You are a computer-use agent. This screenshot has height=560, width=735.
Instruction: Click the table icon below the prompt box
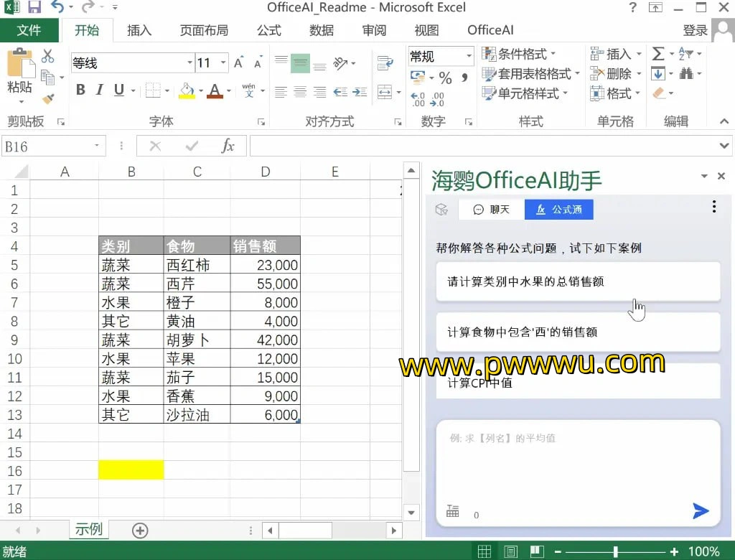click(x=453, y=510)
